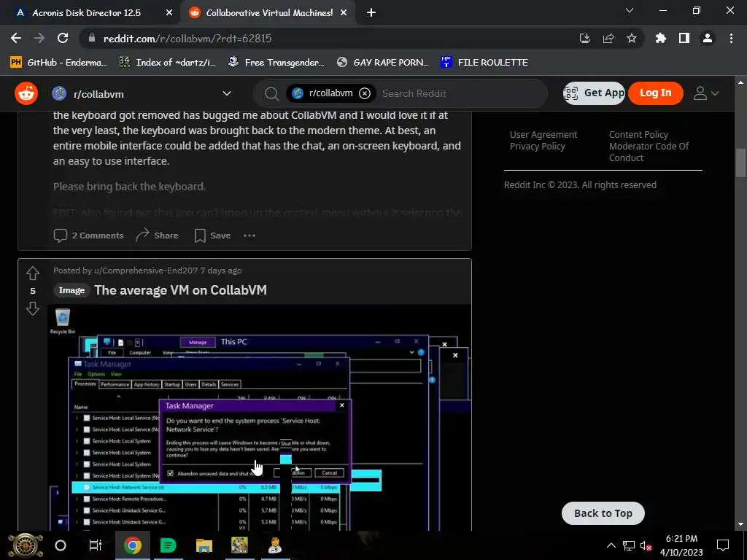Click the page vertical scrollbar thumb
Viewport: 747px width, 560px height.
pos(740,163)
